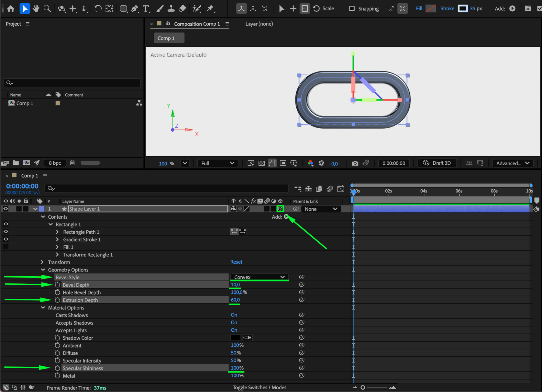The image size is (542, 392).
Task: Select the Rotation tool
Action: [x=98, y=9]
